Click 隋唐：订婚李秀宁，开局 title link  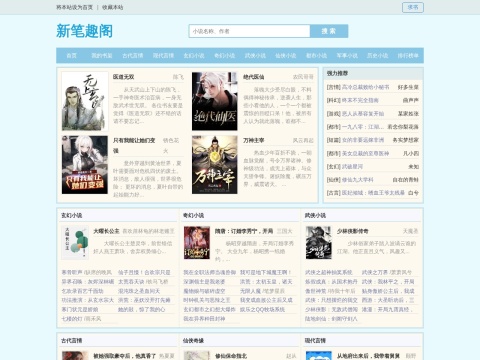244,231
